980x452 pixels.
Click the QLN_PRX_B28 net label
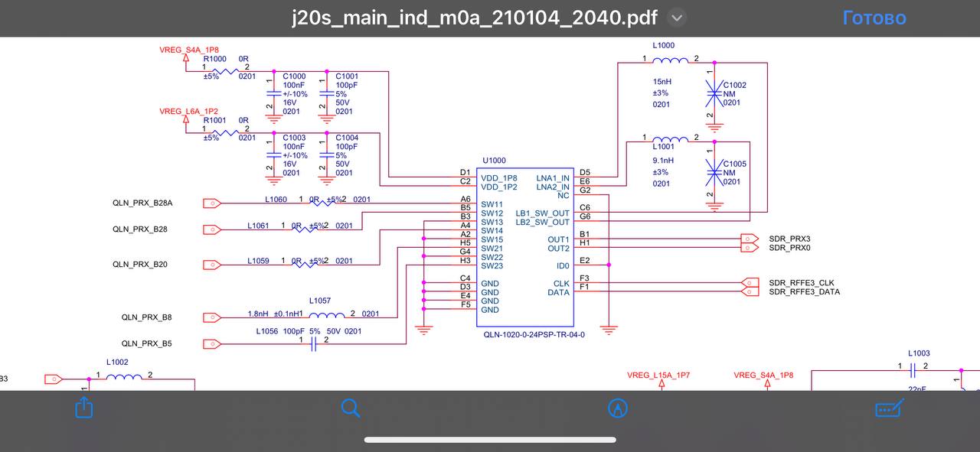[x=140, y=229]
